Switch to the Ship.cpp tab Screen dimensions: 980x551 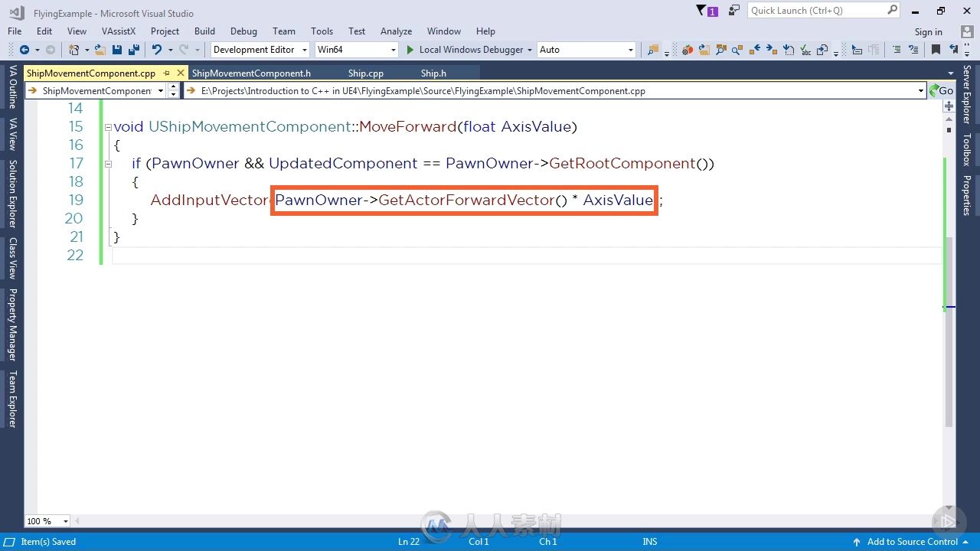coord(366,73)
